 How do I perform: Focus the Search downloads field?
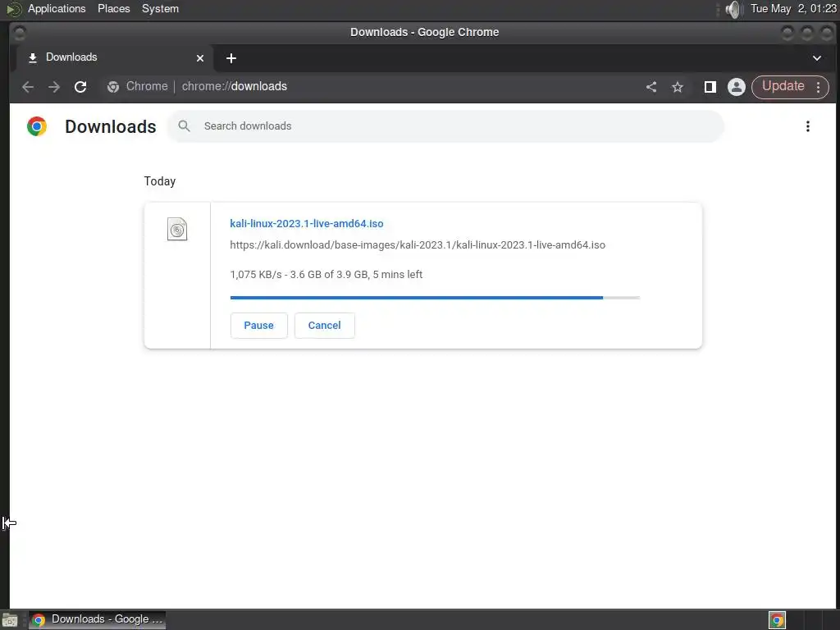coord(445,126)
